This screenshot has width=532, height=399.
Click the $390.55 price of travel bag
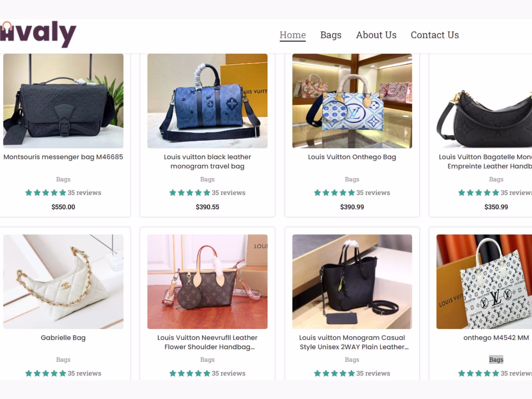coord(207,207)
